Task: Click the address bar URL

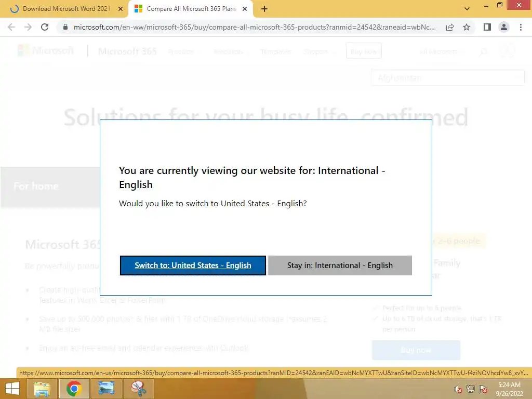Action: point(254,27)
